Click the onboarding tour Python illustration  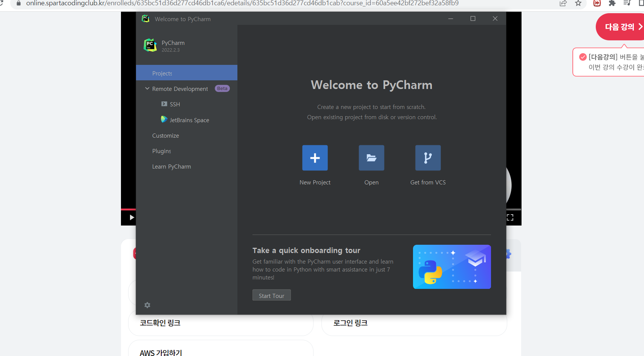click(x=452, y=267)
